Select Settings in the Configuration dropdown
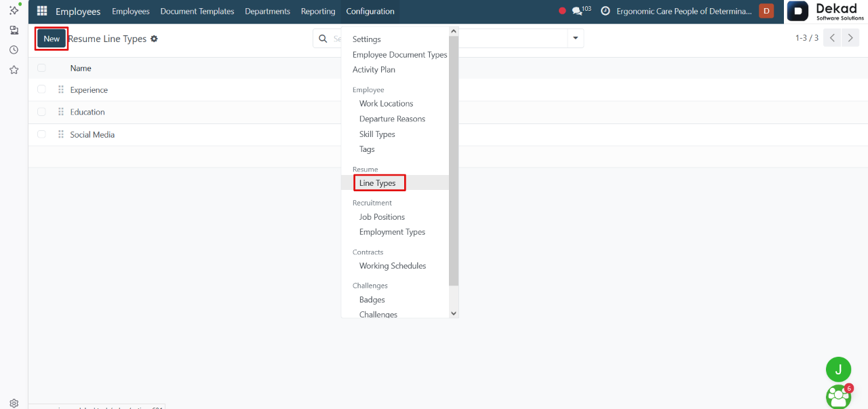 367,39
